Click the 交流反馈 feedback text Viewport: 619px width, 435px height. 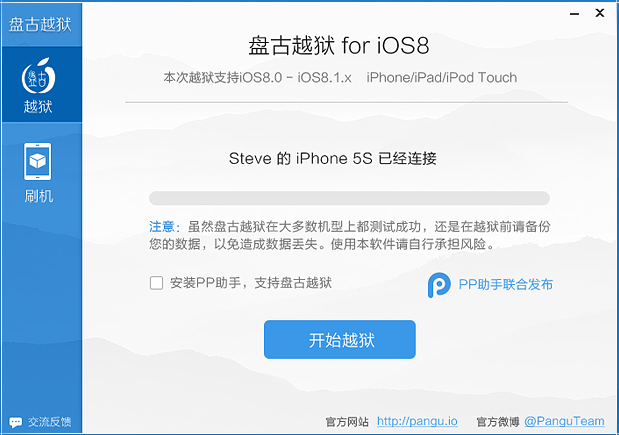click(x=50, y=422)
